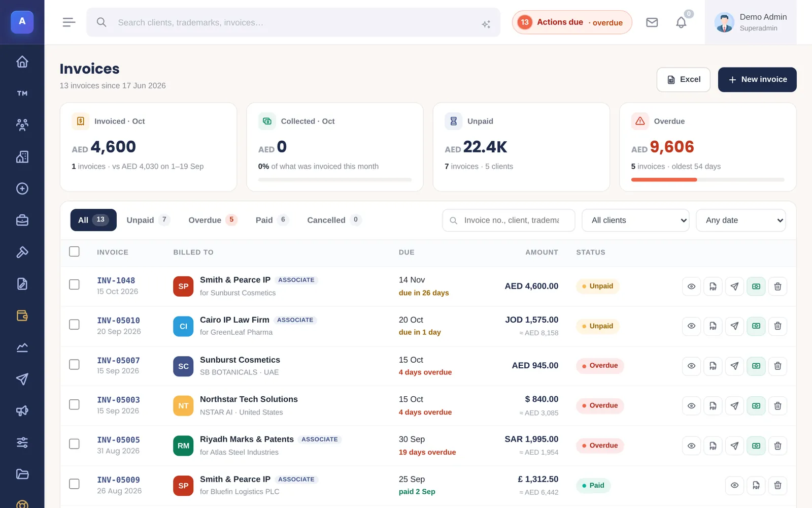The height and width of the screenshot is (508, 812).
Task: Delete invoice INV-05009 with trash icon
Action: [x=777, y=486]
